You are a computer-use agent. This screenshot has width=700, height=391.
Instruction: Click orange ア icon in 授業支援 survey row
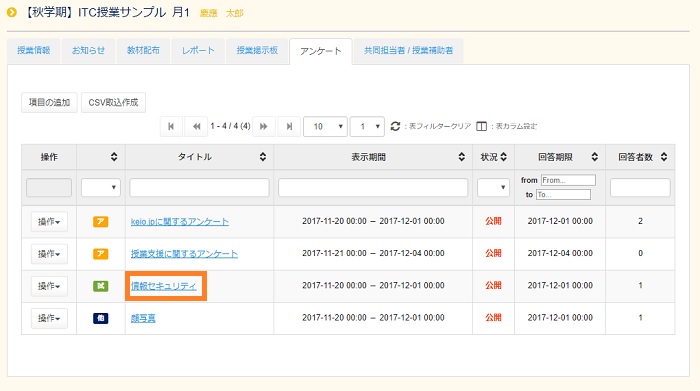pos(100,254)
